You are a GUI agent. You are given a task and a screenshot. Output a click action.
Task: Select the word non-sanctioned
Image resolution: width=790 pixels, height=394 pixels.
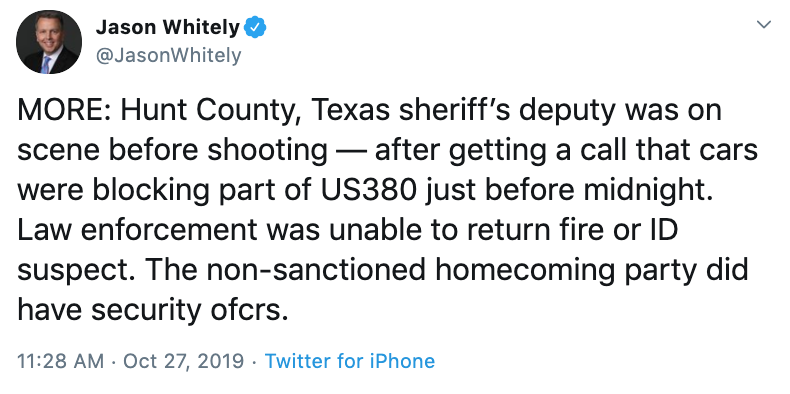tap(316, 270)
